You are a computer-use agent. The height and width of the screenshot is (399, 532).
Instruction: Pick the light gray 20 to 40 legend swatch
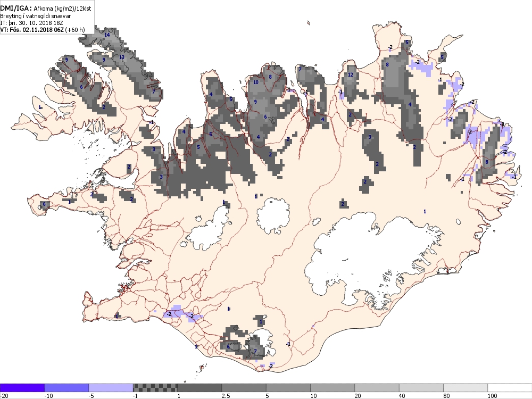coord(377,388)
